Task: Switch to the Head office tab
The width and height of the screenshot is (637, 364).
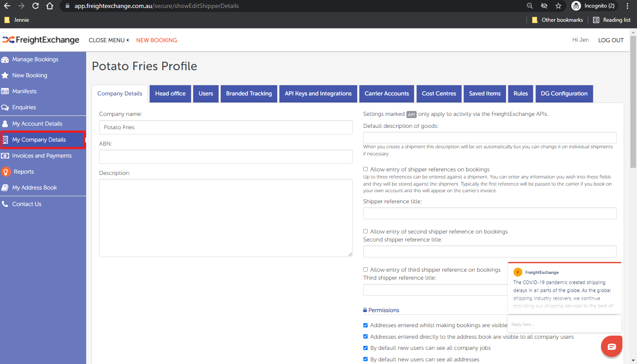Action: point(171,94)
